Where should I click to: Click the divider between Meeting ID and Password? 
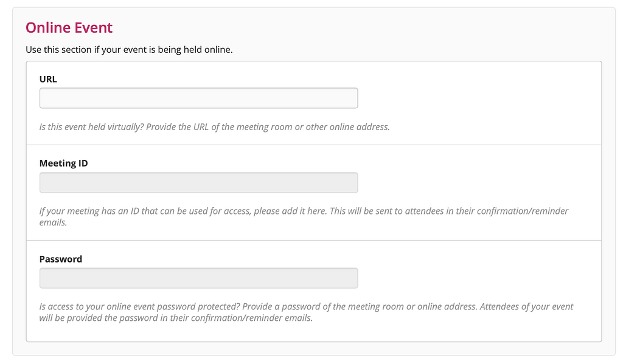[314, 241]
